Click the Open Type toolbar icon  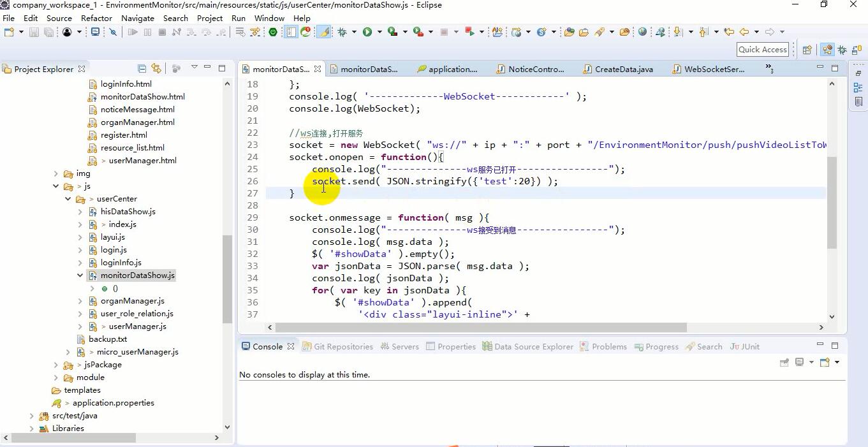[570, 32]
